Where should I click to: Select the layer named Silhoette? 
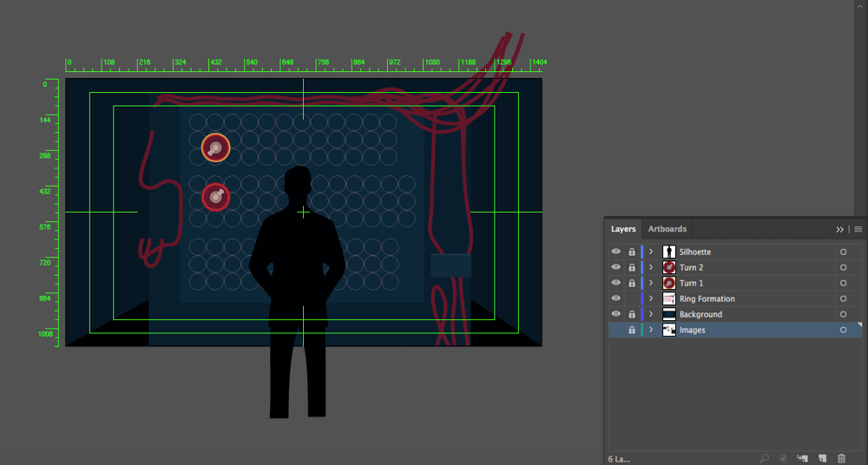[x=694, y=252]
